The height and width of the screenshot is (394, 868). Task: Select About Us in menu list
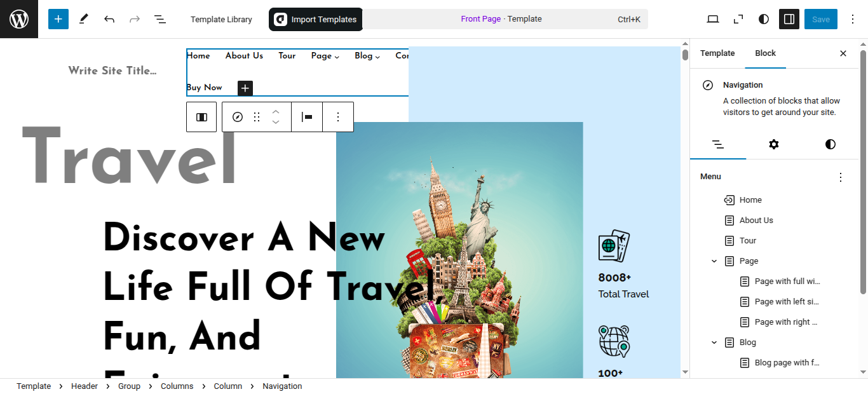click(x=756, y=221)
